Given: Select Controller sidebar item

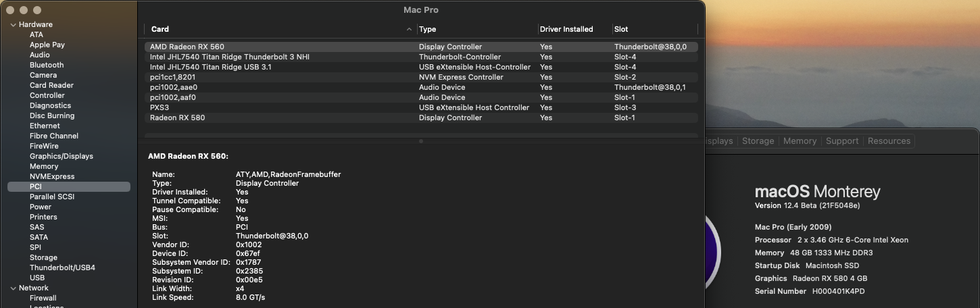Looking at the screenshot, I should tap(47, 95).
